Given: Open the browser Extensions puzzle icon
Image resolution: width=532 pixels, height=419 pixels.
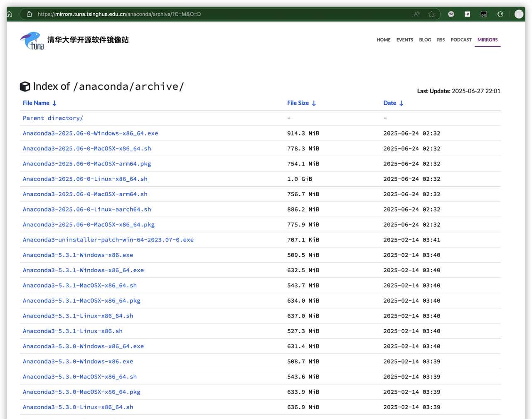Looking at the screenshot, I should point(500,14).
